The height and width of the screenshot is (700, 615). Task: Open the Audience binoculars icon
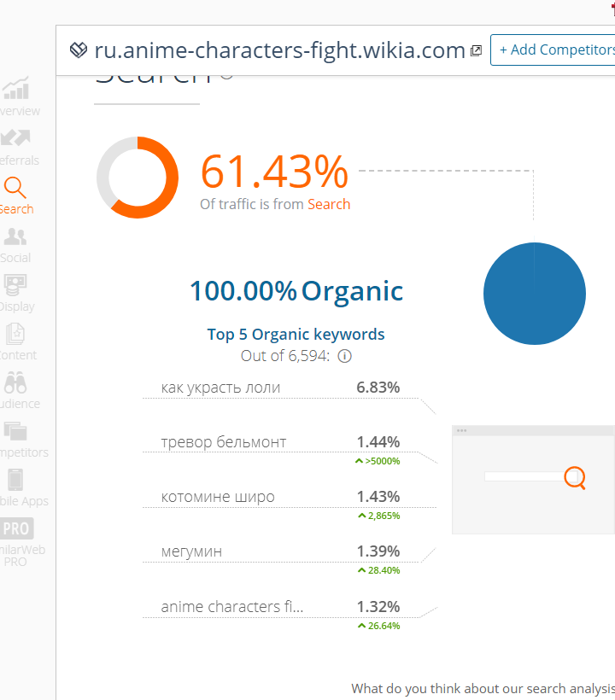pyautogui.click(x=15, y=382)
